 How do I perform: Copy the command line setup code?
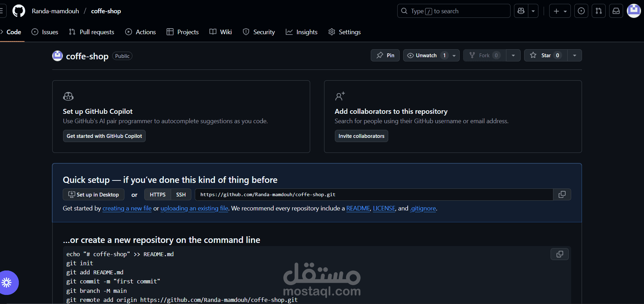click(x=560, y=254)
